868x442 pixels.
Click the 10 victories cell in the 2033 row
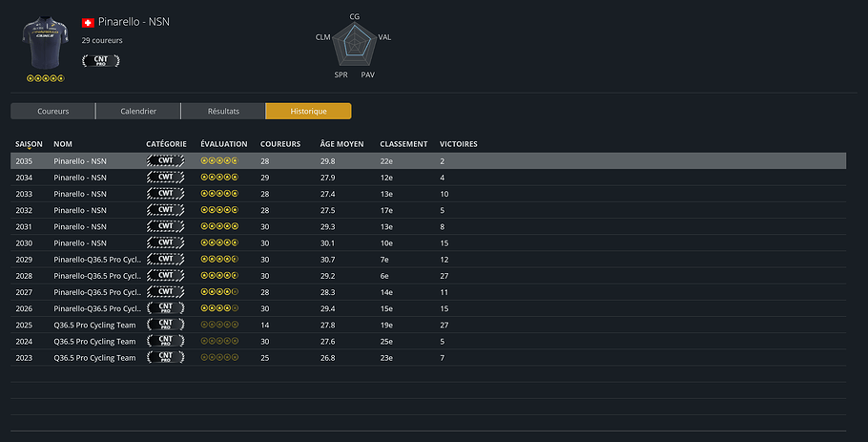[444, 194]
